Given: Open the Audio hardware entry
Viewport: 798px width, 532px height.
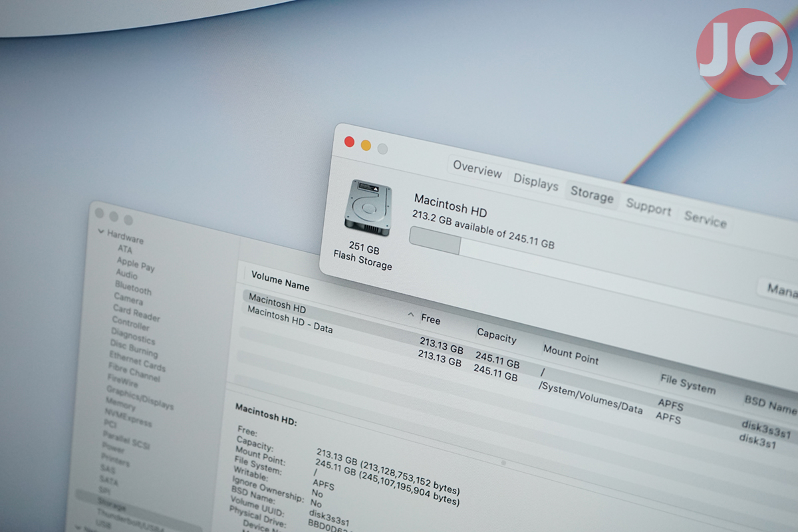Looking at the screenshot, I should tap(126, 273).
